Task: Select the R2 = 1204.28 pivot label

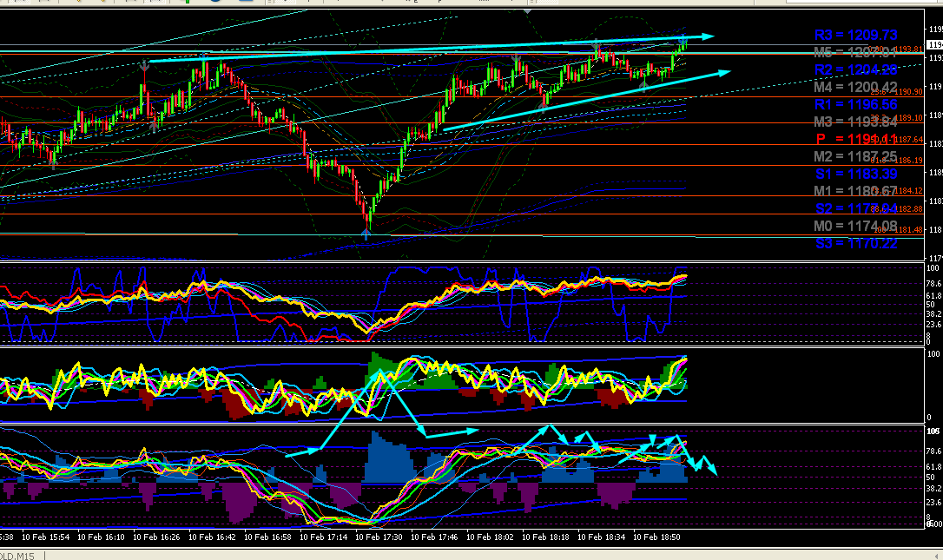Action: coord(856,69)
